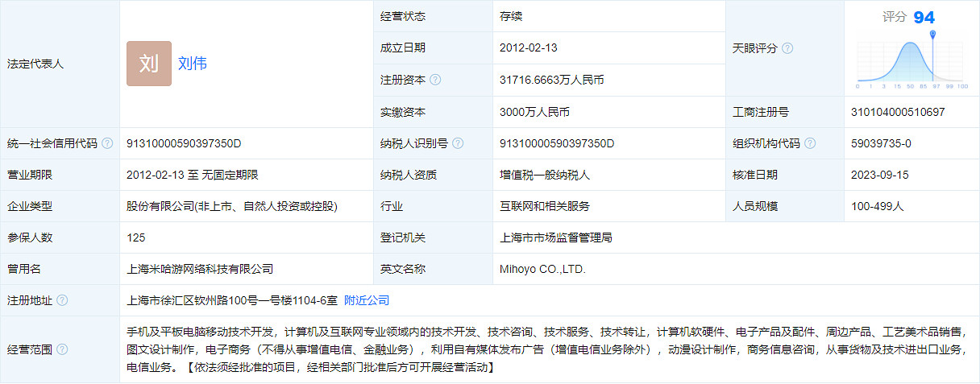Click the 经营范围 question mark icon
This screenshot has height=384, width=980.
tap(62, 349)
